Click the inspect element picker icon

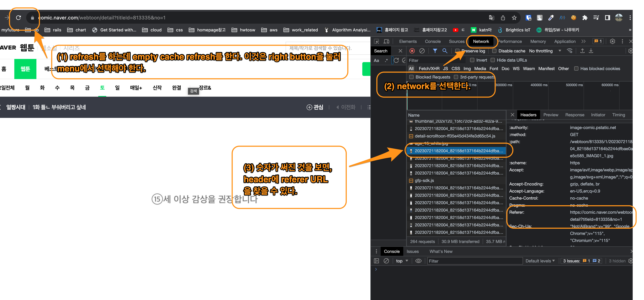pos(376,41)
